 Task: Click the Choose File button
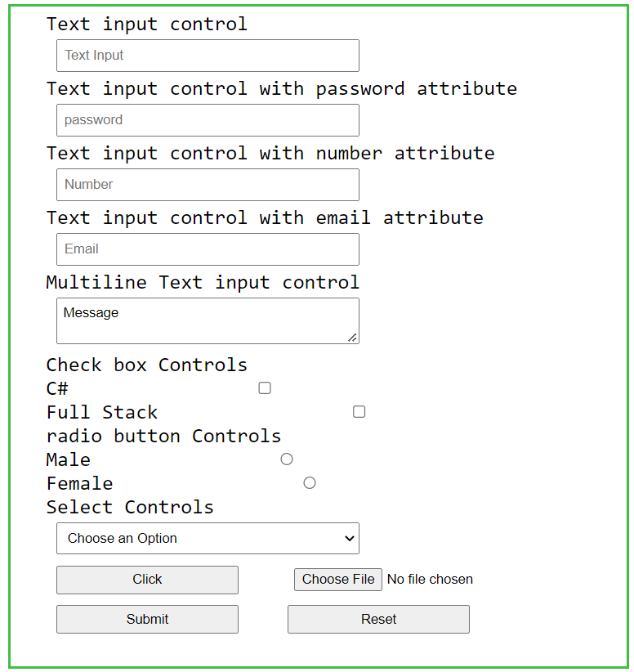click(x=337, y=579)
